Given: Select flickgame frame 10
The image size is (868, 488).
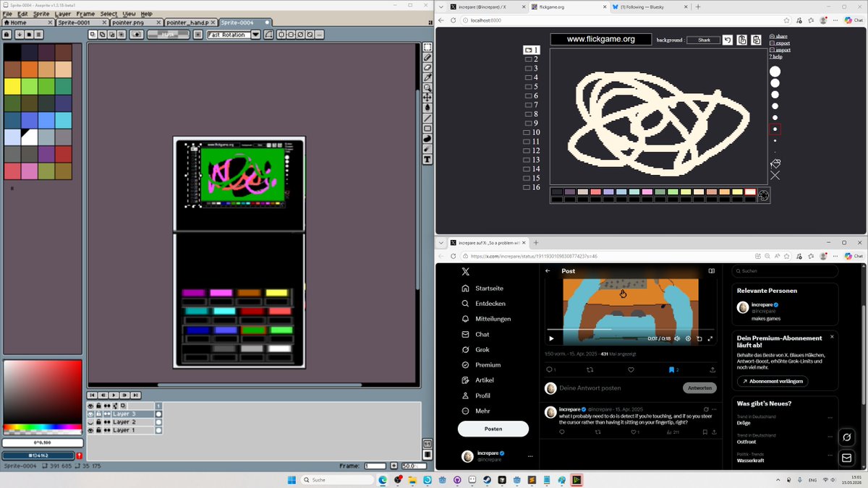Looking at the screenshot, I should click(532, 132).
